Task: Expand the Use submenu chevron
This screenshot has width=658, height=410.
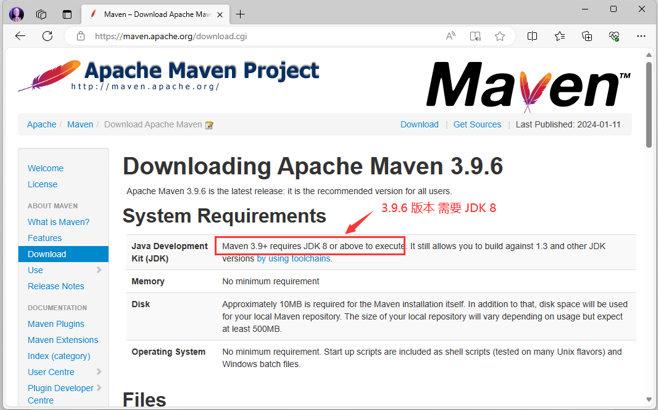Action: point(99,270)
